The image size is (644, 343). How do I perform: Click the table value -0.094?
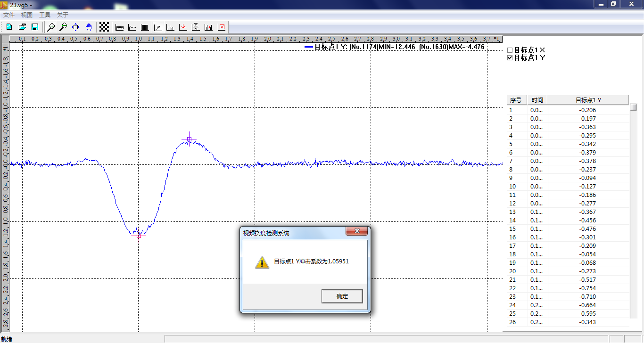coord(588,178)
